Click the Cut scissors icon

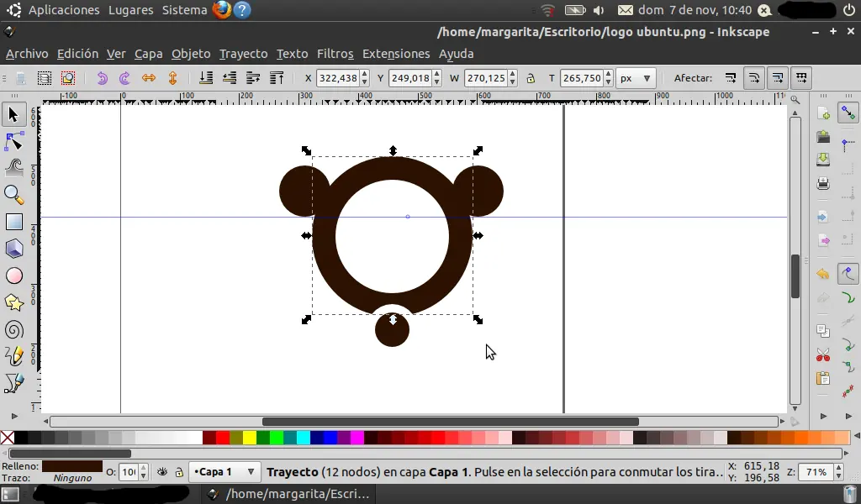pyautogui.click(x=823, y=355)
